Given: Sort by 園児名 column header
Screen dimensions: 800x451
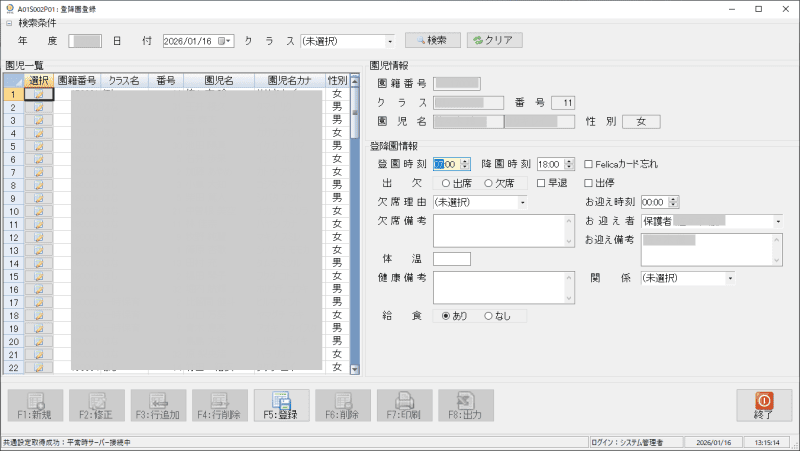Looking at the screenshot, I should pos(217,80).
